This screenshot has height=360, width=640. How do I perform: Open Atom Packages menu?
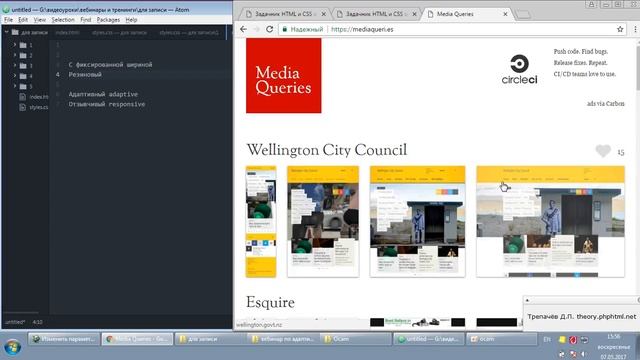[x=108, y=20]
